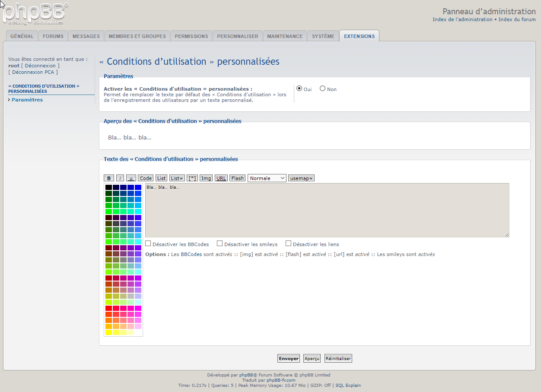Insert list item [*] tag
Viewport: 541px width, 392px height.
(x=192, y=178)
